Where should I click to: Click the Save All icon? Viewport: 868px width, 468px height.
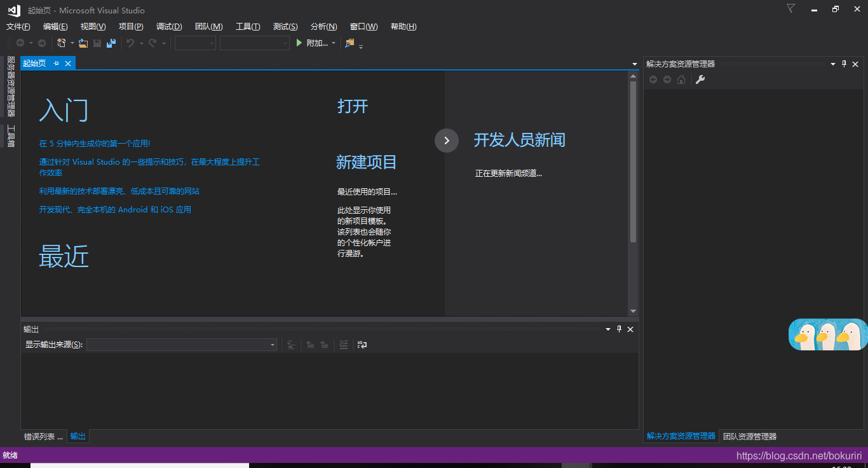(x=111, y=43)
